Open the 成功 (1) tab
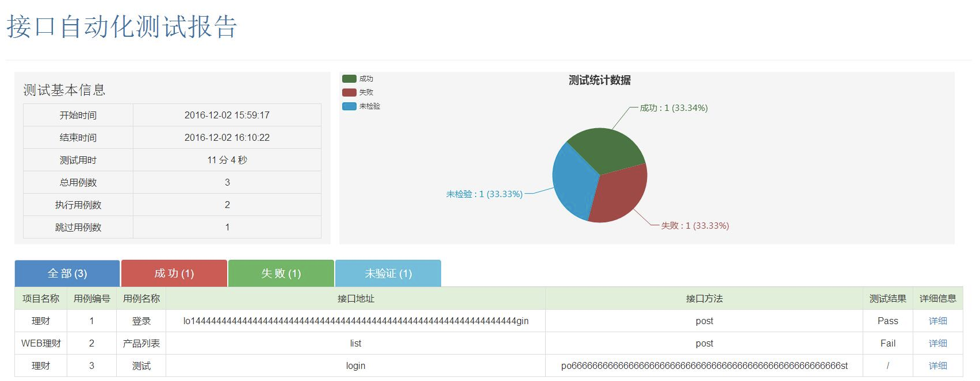Screen dimensions: 980x381 tap(174, 274)
